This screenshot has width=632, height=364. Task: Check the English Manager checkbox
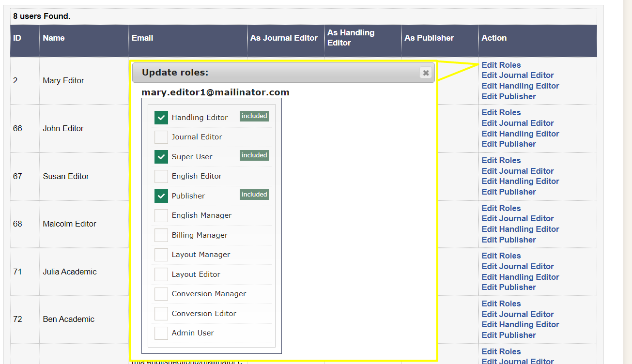point(161,215)
